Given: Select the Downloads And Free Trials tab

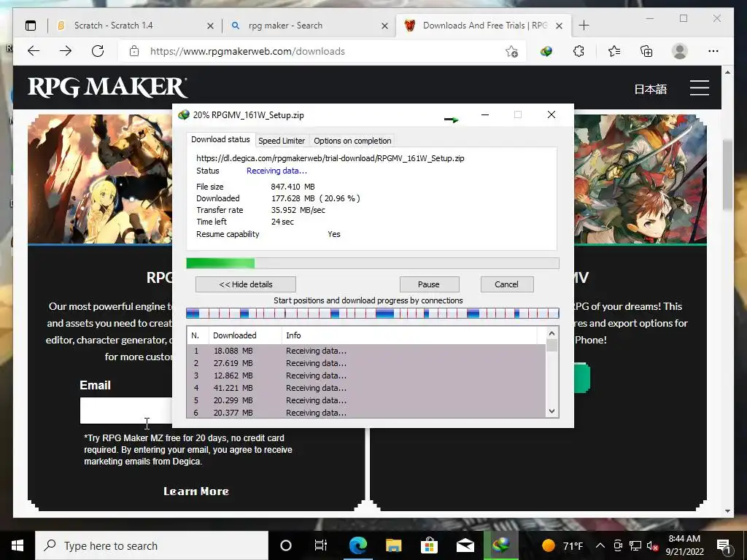Looking at the screenshot, I should (x=483, y=26).
